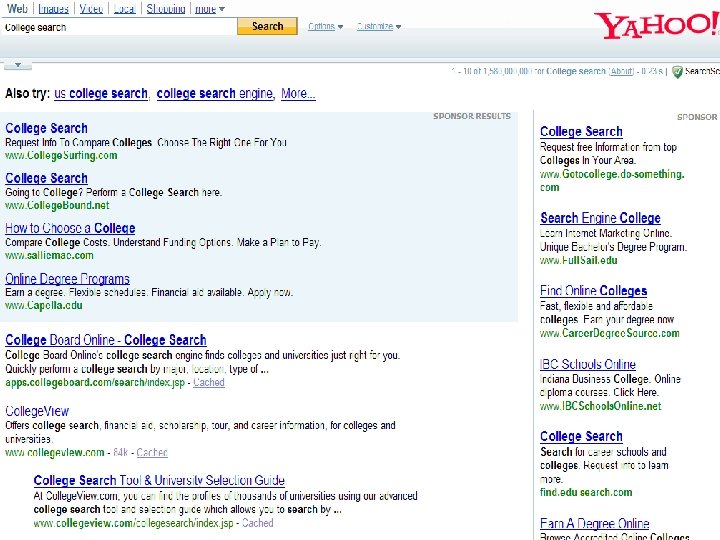Click the yellow Search button
Viewport: 720px width, 540px height.
pyautogui.click(x=267, y=26)
